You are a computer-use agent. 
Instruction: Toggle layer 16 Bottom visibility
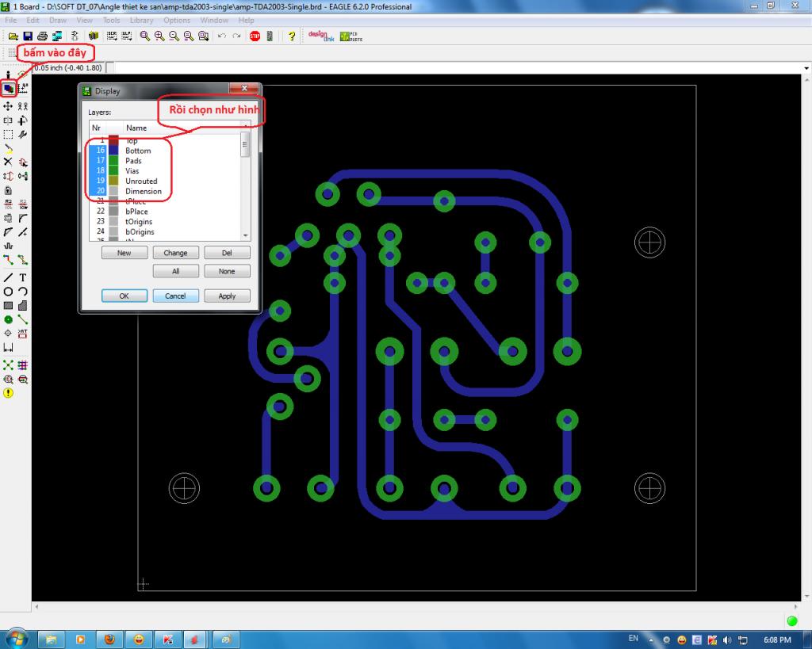click(101, 151)
